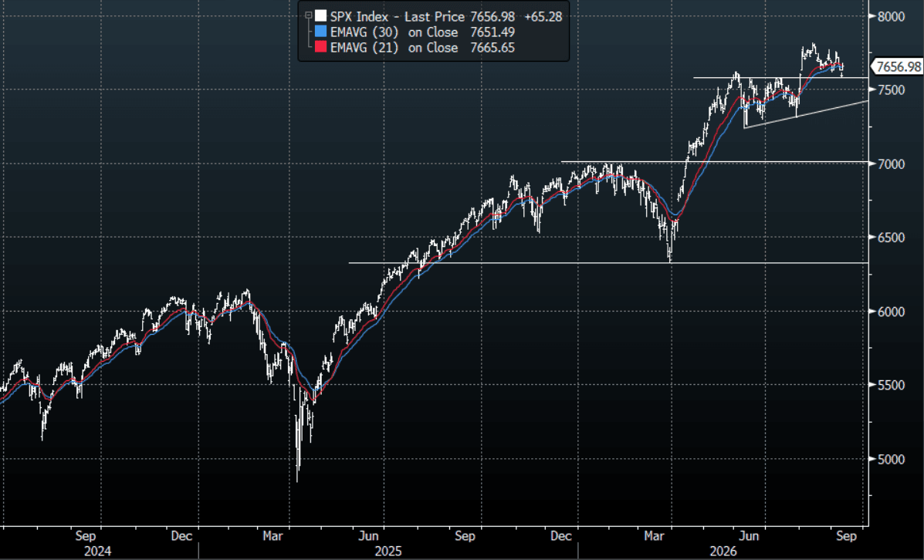Select the 7656.98 value in the legend
The image size is (924, 560).
click(x=493, y=16)
